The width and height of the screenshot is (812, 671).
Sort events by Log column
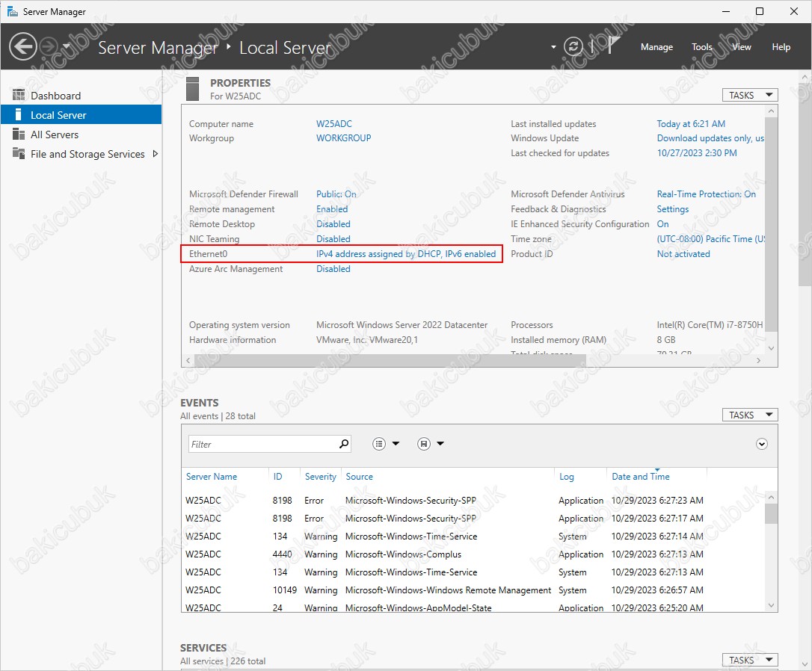pyautogui.click(x=566, y=477)
